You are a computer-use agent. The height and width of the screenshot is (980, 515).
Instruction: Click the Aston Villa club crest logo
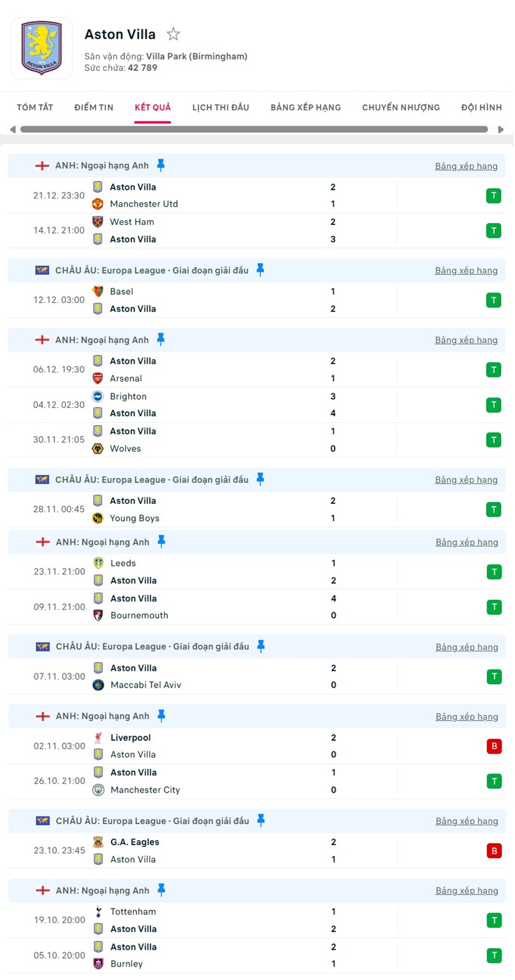41,48
